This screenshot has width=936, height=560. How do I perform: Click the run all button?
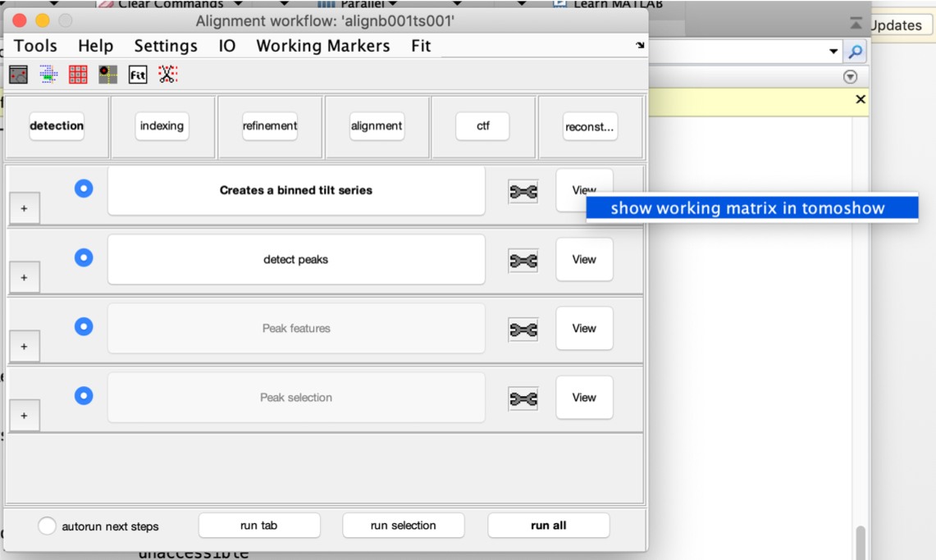(549, 526)
